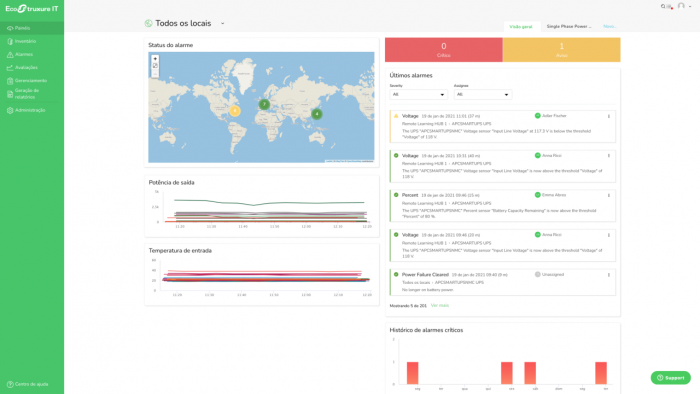Open Geração de relatórios in sidebar

pyautogui.click(x=27, y=94)
